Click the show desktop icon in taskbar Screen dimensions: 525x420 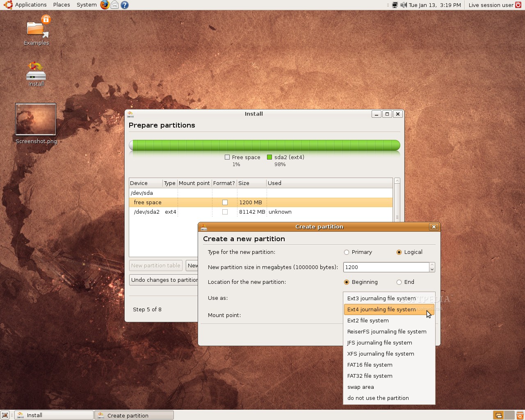click(x=5, y=415)
